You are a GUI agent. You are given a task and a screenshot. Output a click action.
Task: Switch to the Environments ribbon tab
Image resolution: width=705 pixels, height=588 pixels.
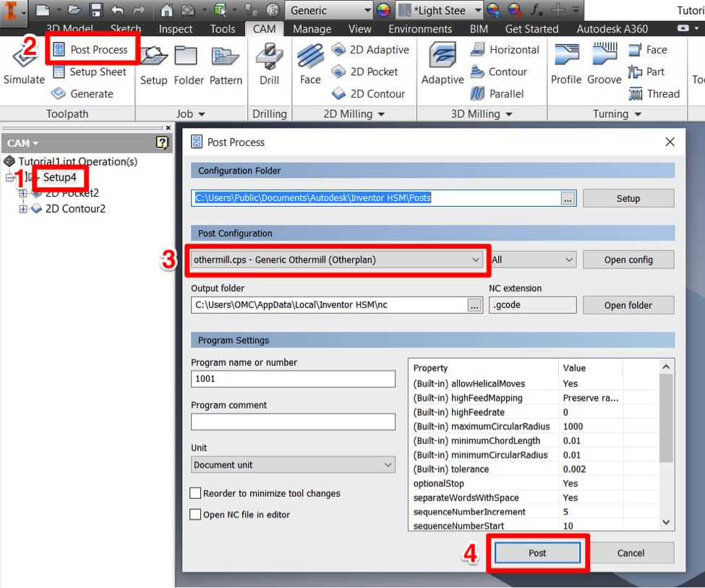point(420,29)
